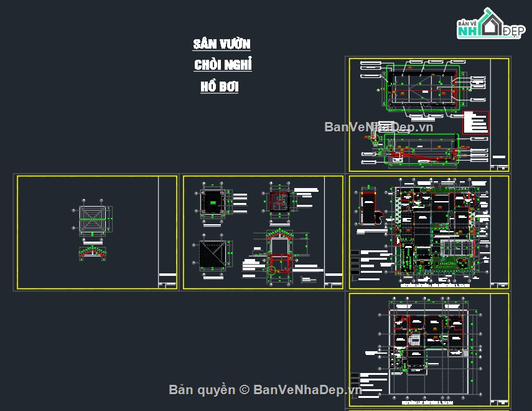Image resolution: width=532 pixels, height=411 pixels.
Task: Select the small red-outlined plan beside the garden layout
Action: [x=371, y=207]
